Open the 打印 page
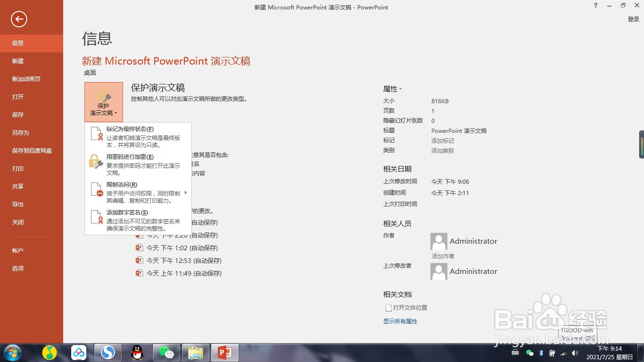 coord(32,168)
